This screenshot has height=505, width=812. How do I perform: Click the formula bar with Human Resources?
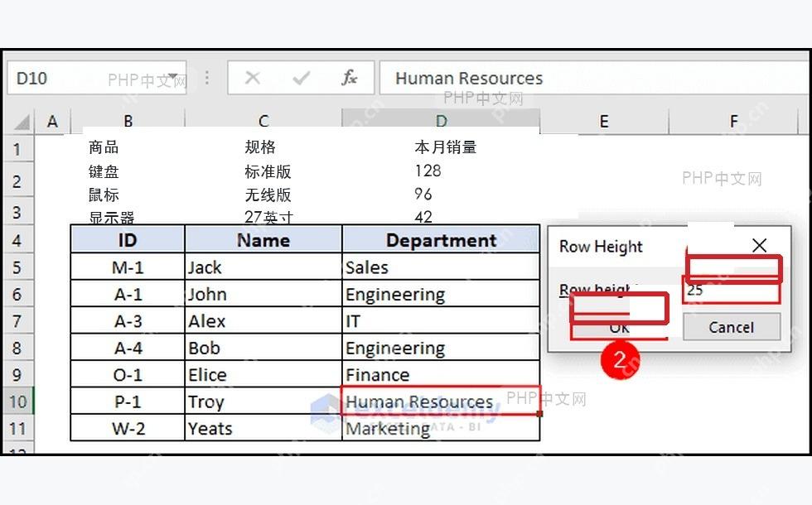point(595,78)
